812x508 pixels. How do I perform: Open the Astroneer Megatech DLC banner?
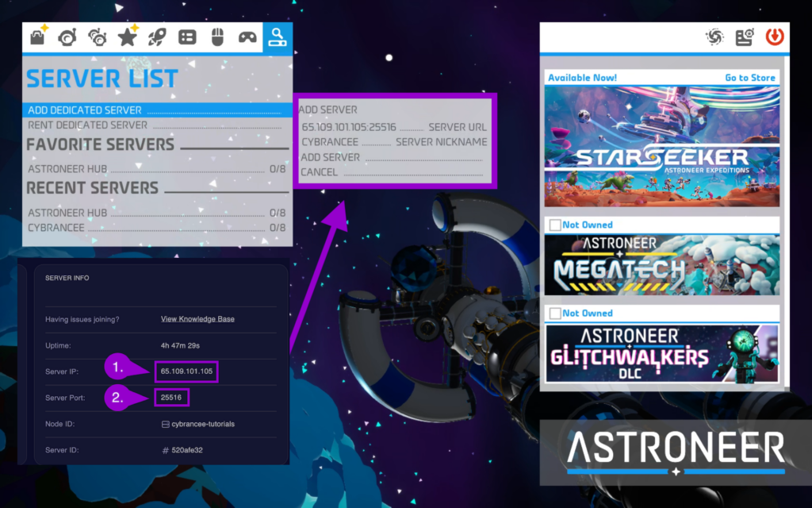click(x=662, y=265)
